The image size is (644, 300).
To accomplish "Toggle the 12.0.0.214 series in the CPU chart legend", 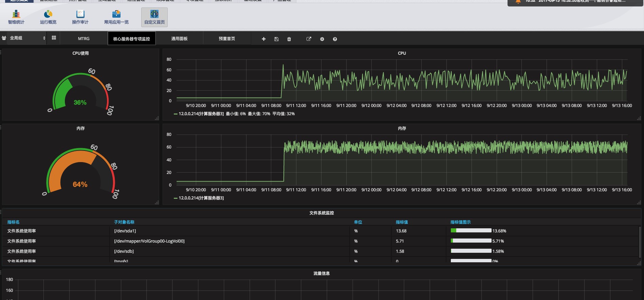I will (201, 114).
